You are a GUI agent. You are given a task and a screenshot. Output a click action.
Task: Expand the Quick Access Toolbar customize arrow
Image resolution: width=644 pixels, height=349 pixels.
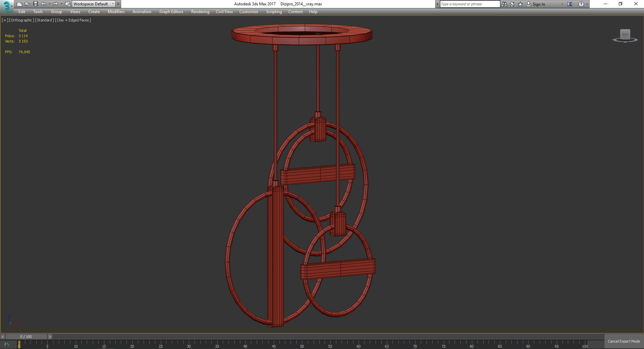pos(118,4)
